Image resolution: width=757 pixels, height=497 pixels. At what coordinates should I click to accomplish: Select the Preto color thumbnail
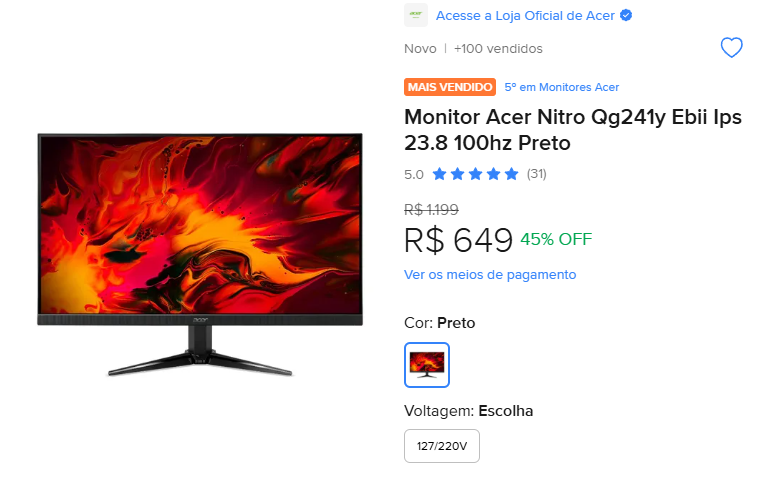[427, 365]
